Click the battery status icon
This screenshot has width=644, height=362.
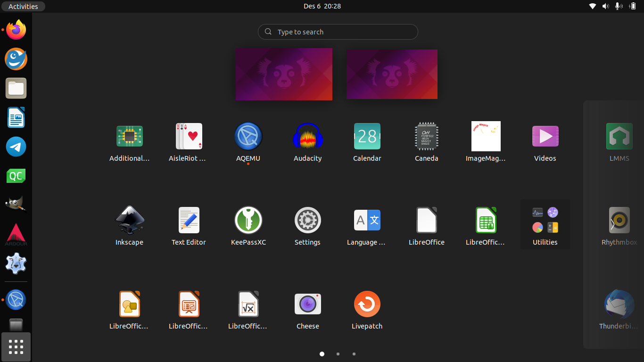click(x=633, y=6)
